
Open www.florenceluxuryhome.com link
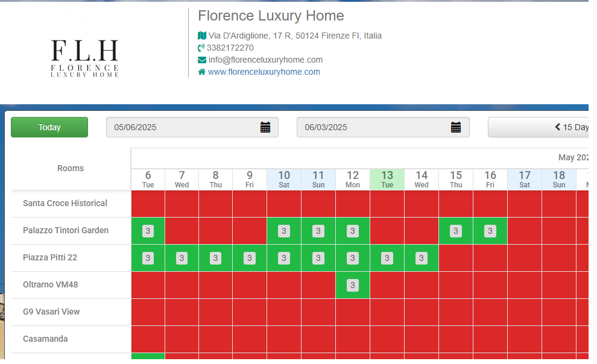point(264,72)
